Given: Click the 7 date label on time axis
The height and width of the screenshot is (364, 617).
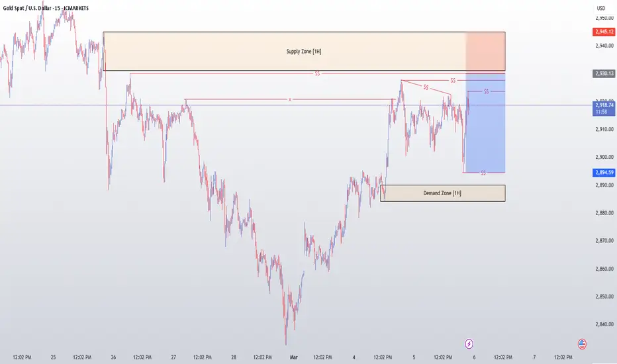Looking at the screenshot, I should (534, 357).
